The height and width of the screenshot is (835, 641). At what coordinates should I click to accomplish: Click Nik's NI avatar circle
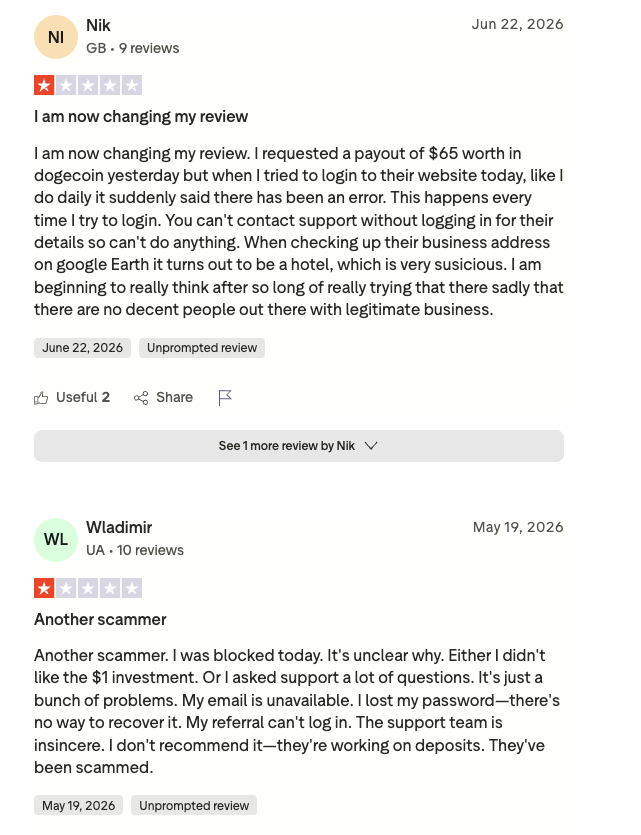tap(56, 37)
